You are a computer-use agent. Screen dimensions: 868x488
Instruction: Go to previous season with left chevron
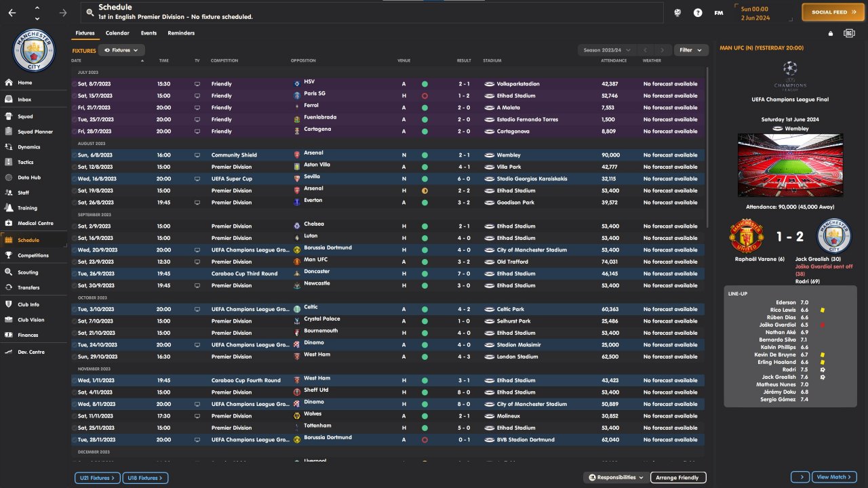(646, 50)
